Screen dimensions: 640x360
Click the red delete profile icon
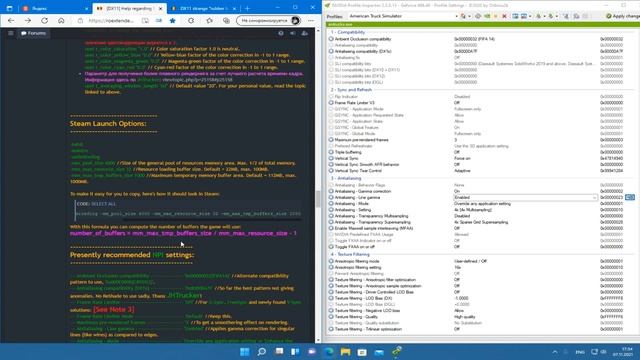point(504,16)
